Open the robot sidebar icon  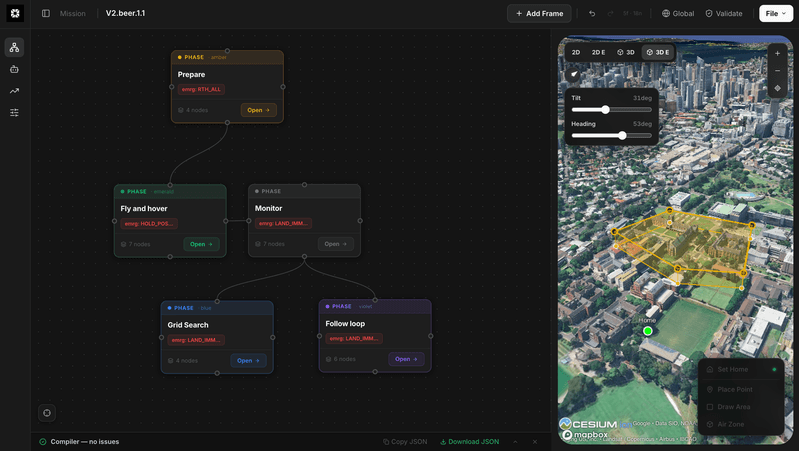(x=14, y=69)
